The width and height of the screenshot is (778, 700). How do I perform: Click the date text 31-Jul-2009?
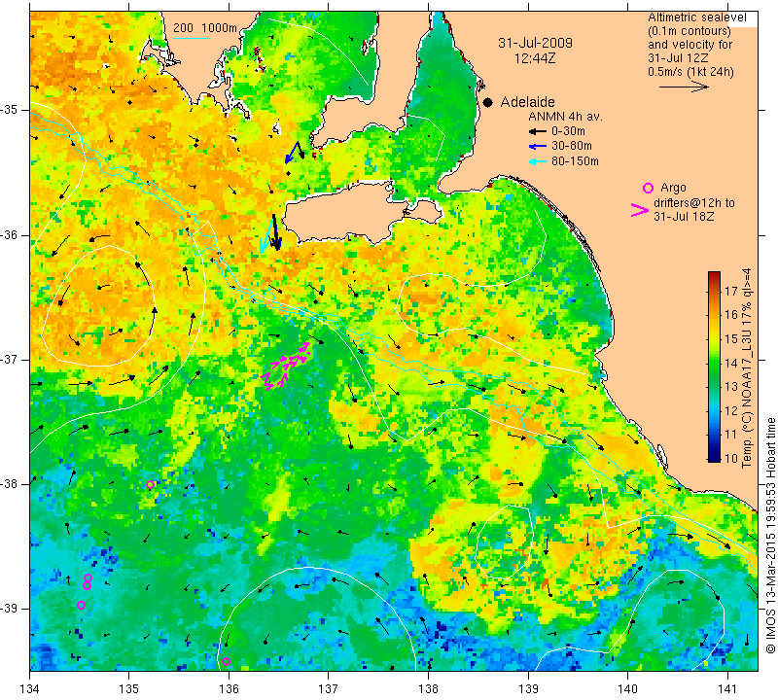[x=536, y=43]
